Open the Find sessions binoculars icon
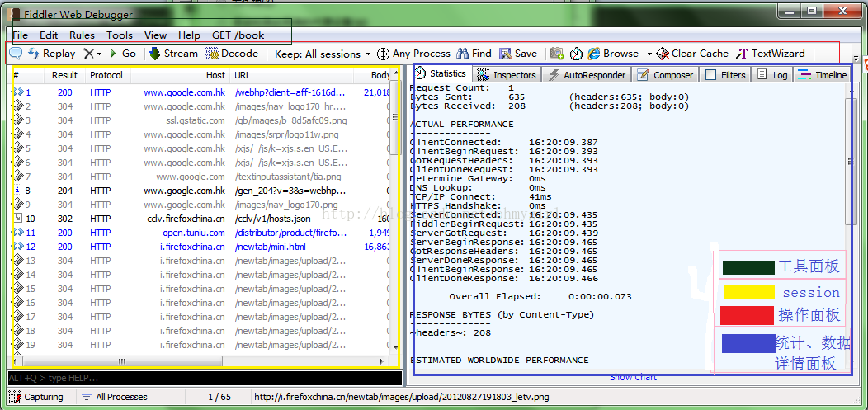Image resolution: width=868 pixels, height=410 pixels. point(463,54)
